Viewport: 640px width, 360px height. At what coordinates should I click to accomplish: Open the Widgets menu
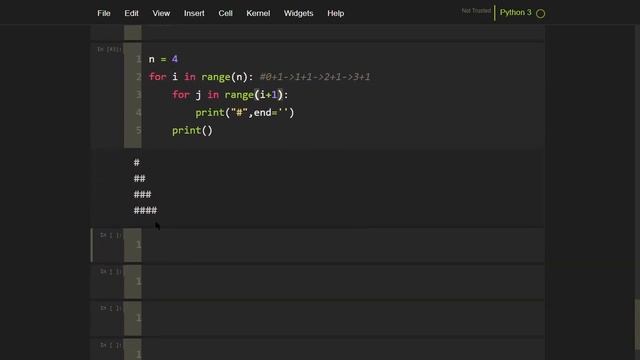(x=298, y=13)
